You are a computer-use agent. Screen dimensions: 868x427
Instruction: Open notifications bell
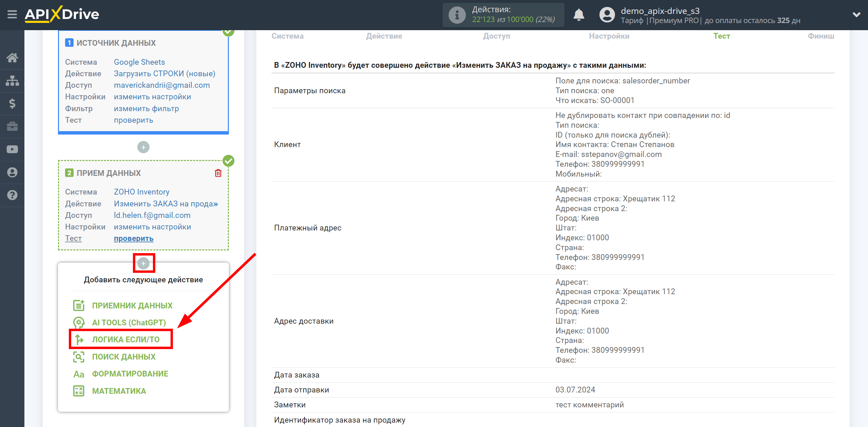(x=579, y=15)
